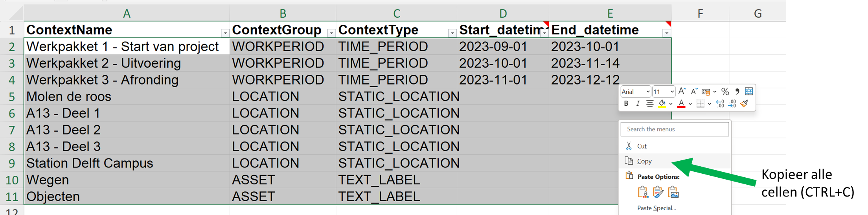Screen dimensions: 868x215
Task: Click the Increase Decimal icon
Action: point(720,104)
